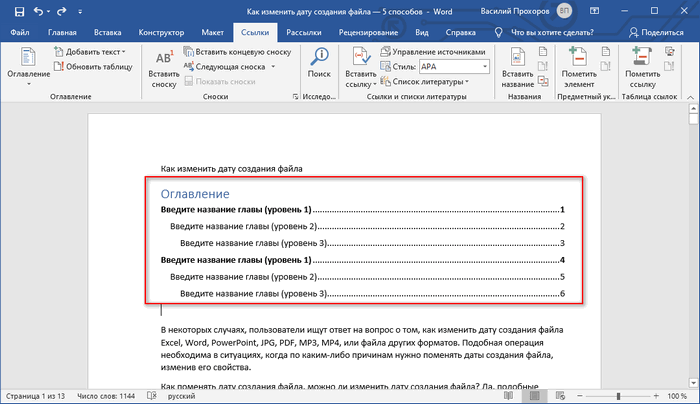Open the Оглавление button dropdown arrow

pos(29,84)
